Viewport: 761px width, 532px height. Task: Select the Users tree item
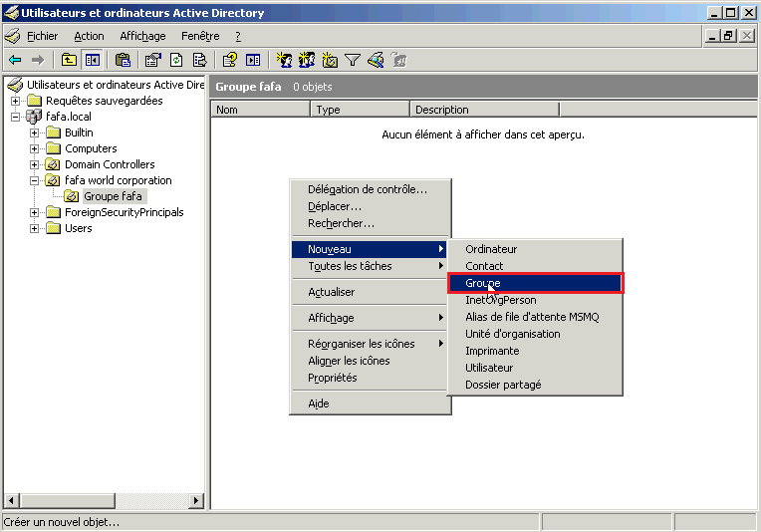coord(78,228)
